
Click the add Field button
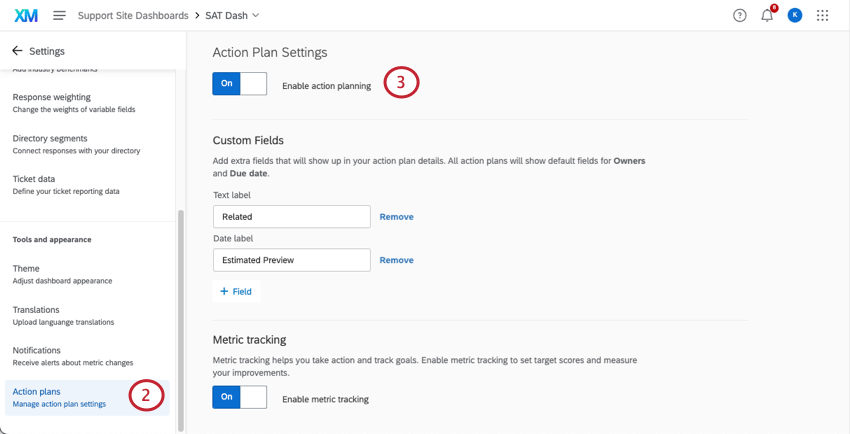coord(236,291)
